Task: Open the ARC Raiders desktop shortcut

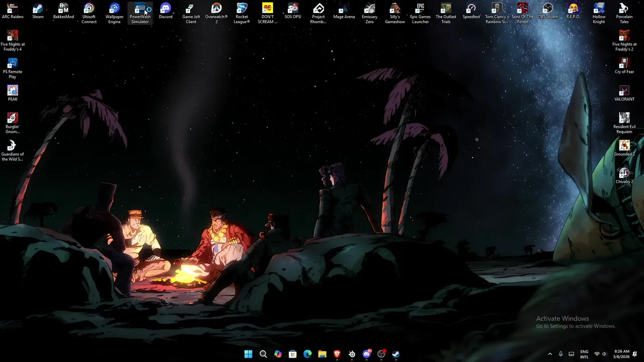Action: (x=13, y=11)
